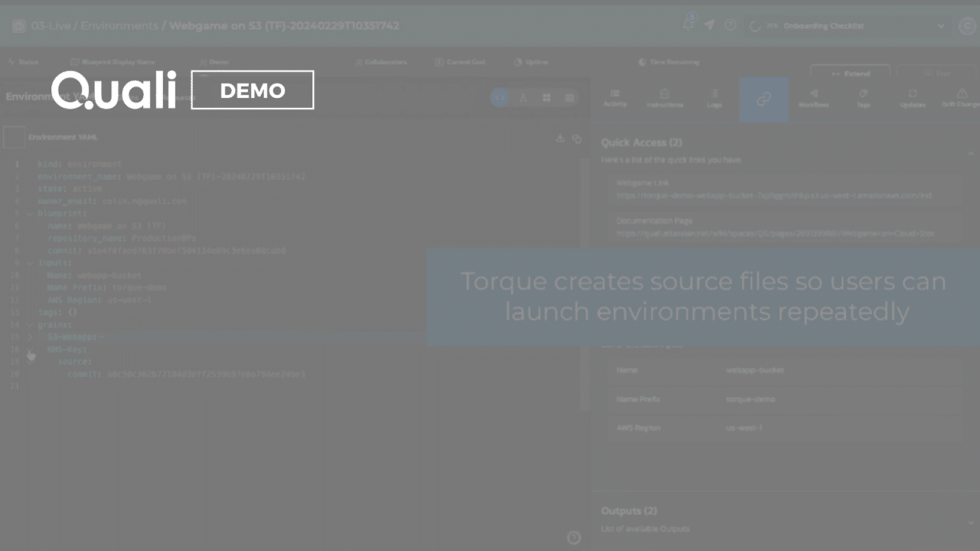Open the notifications bell icon

[x=687, y=24]
